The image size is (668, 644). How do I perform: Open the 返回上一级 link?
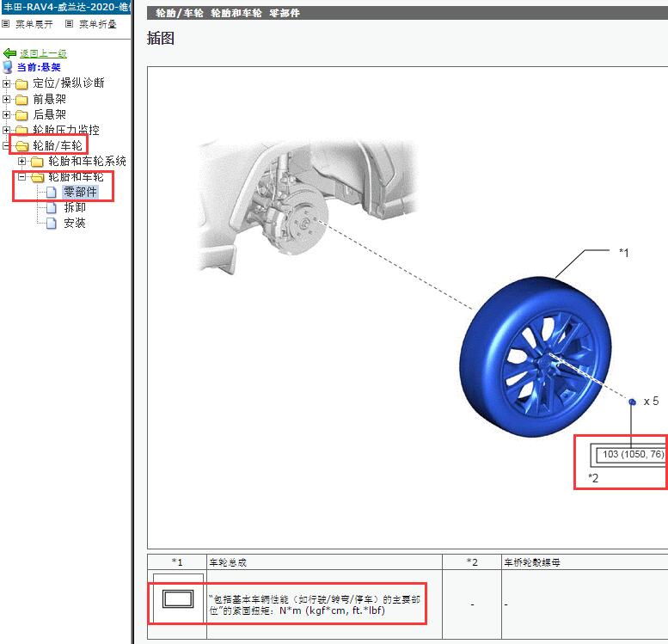43,53
